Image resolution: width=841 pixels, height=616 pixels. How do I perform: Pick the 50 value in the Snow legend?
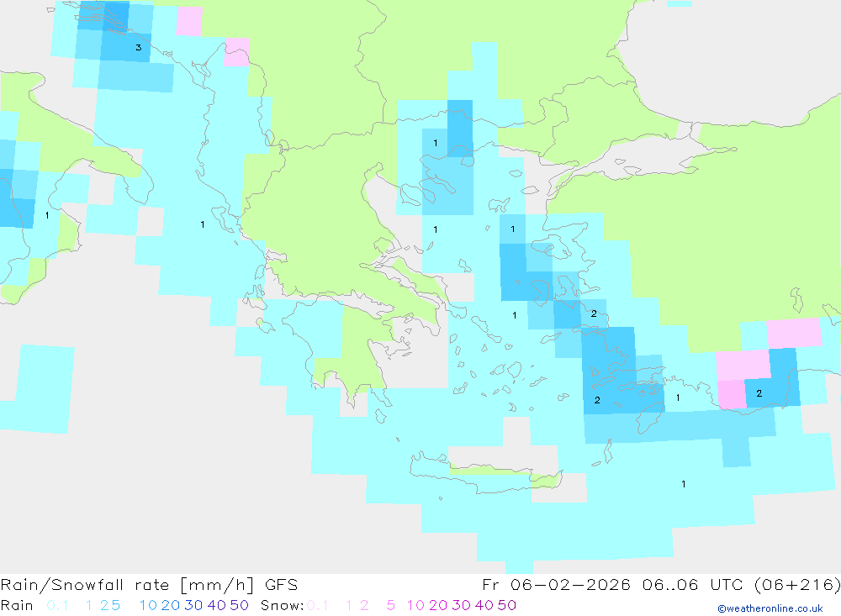(507, 605)
